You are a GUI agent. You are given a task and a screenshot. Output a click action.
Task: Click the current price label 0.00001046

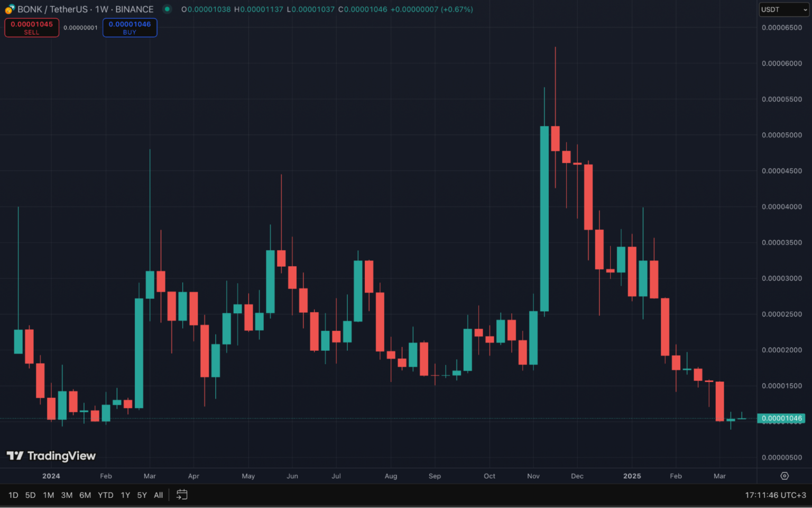point(781,419)
